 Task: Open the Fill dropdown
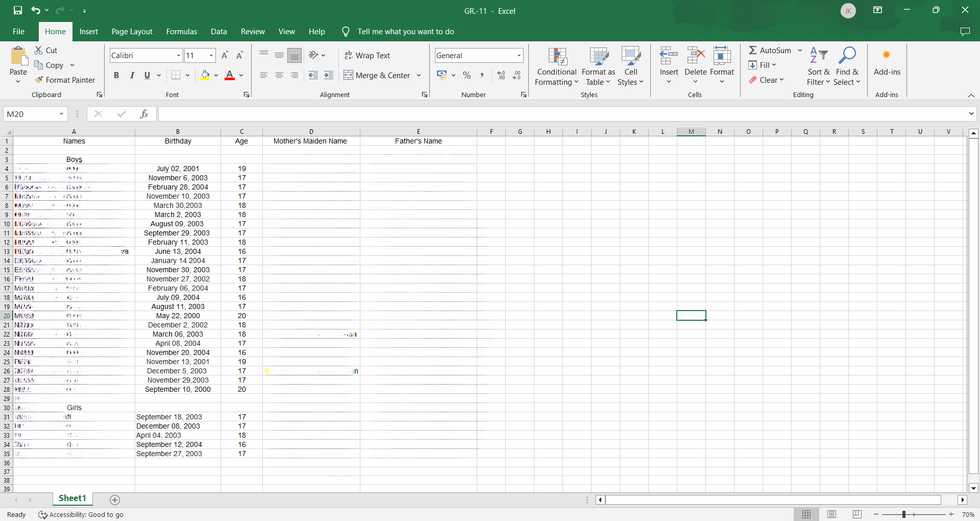click(762, 65)
